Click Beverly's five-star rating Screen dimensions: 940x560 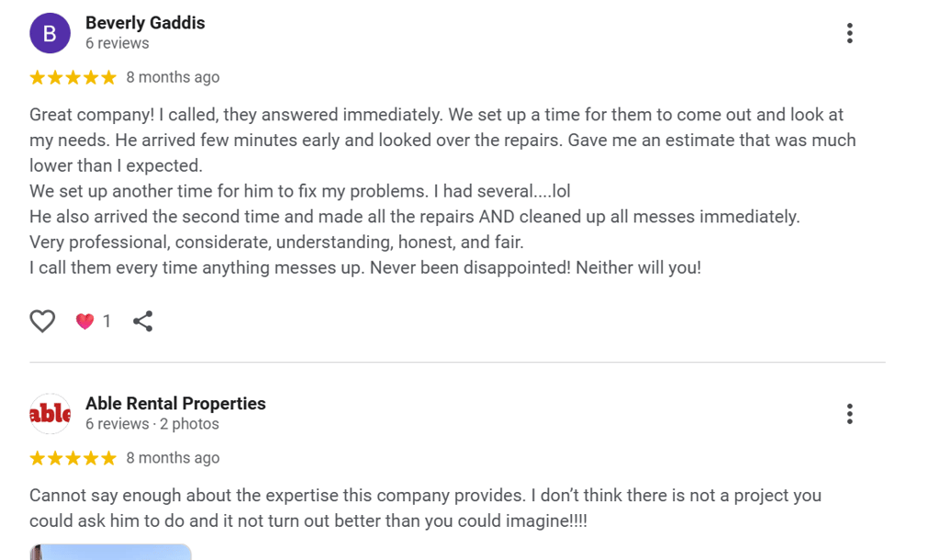[x=73, y=77]
